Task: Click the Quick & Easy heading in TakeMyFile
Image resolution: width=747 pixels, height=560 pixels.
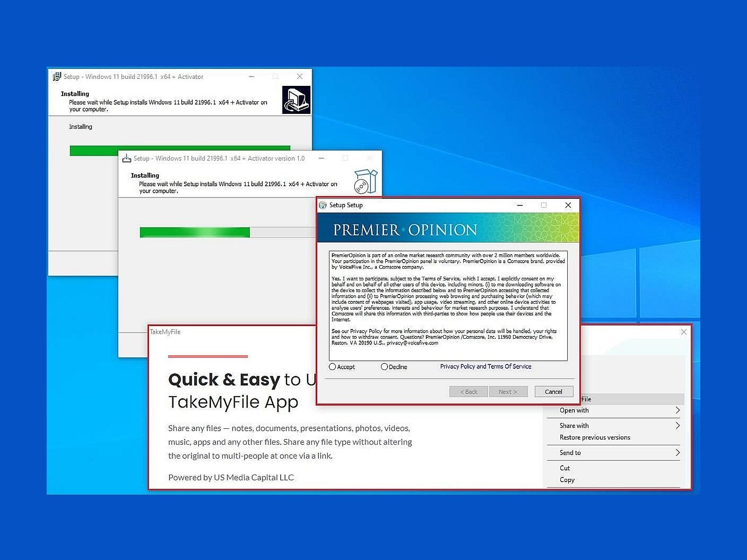Action: (224, 380)
